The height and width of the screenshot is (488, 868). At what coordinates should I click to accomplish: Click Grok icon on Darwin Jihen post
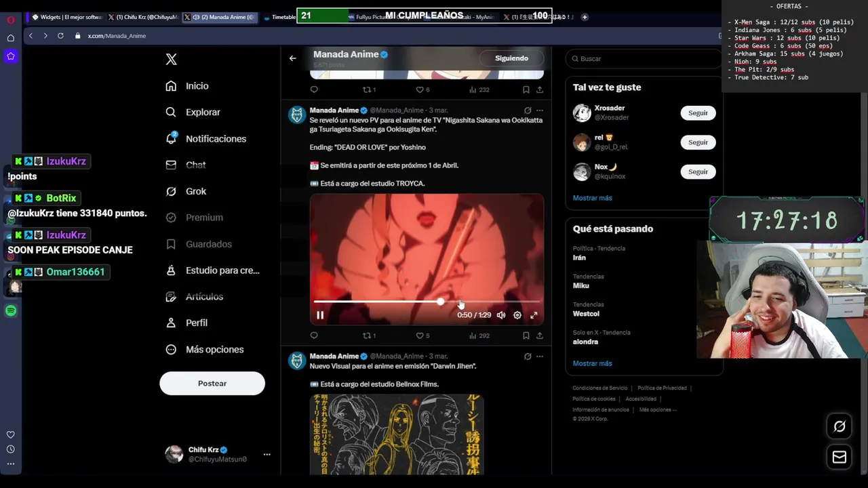pyautogui.click(x=528, y=357)
